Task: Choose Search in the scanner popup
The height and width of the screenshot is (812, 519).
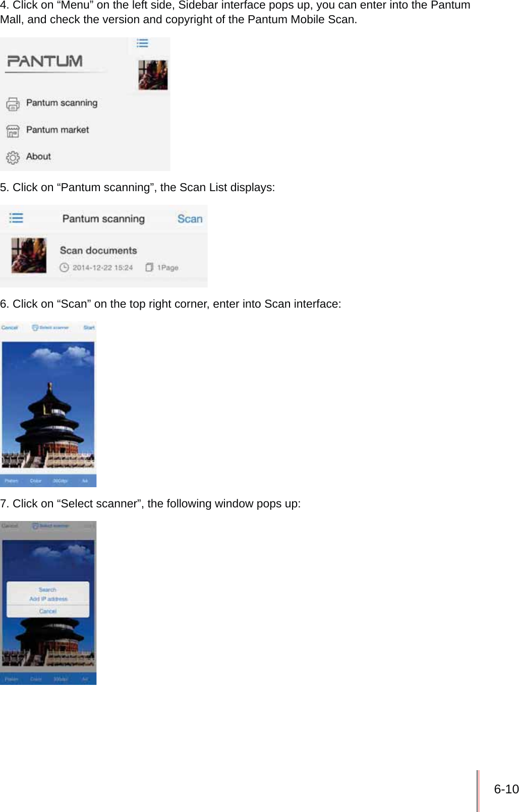Action: coord(47,590)
